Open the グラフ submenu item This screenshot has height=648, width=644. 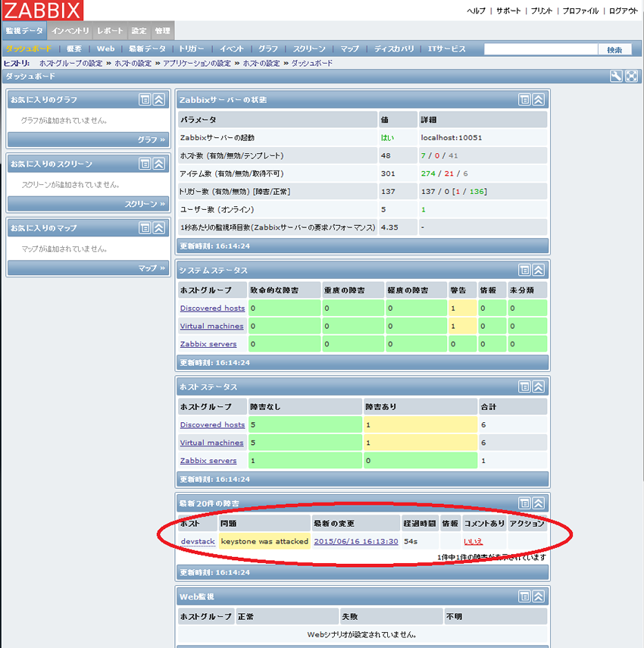(268, 49)
